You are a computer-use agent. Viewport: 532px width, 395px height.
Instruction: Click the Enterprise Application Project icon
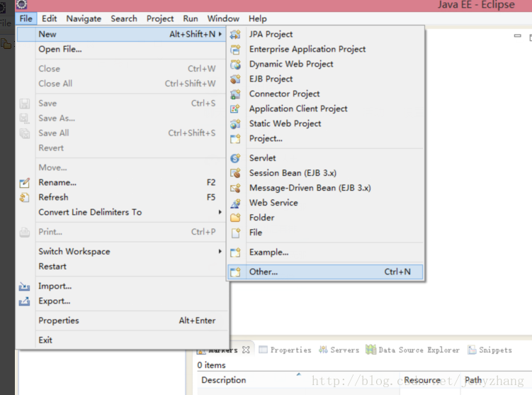[x=235, y=49]
